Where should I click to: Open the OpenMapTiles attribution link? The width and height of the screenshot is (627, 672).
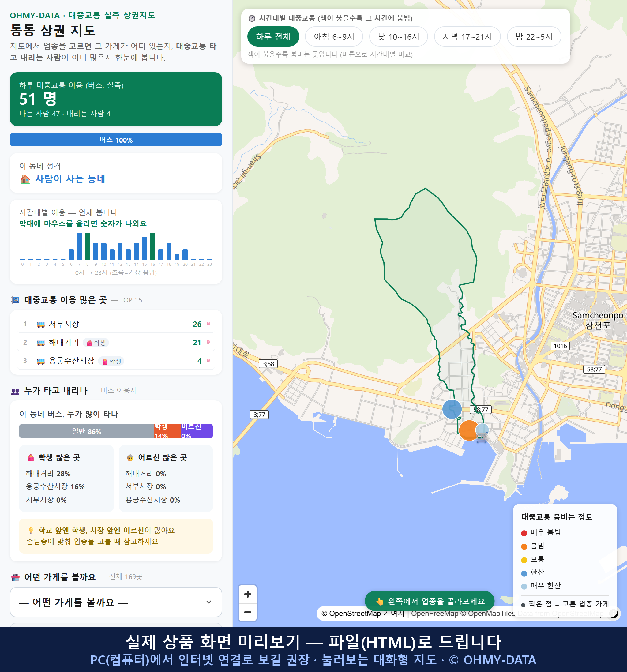pos(488,613)
